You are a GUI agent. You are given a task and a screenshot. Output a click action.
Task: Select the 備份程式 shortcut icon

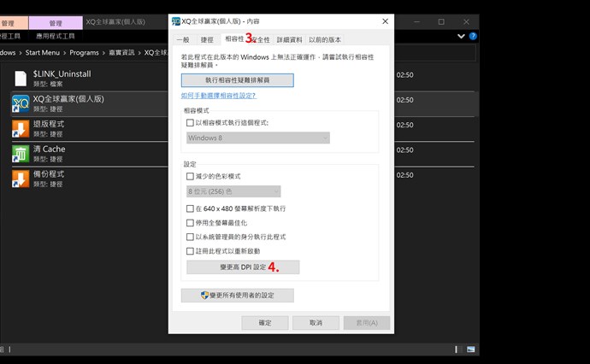coord(21,179)
